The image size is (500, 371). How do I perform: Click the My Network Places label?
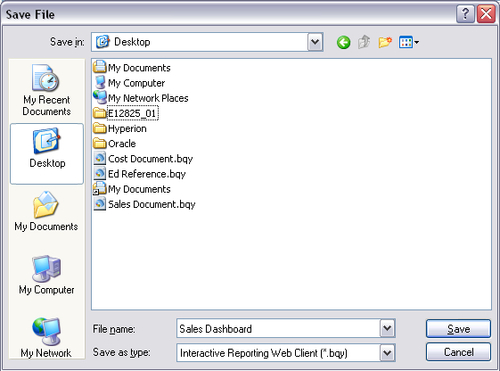(148, 98)
